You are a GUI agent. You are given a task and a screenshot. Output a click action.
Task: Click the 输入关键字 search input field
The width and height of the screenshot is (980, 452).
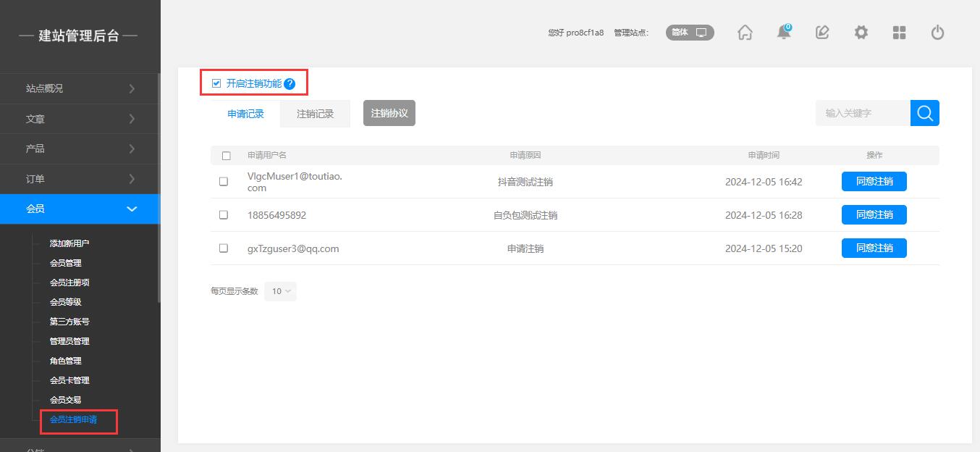[862, 113]
